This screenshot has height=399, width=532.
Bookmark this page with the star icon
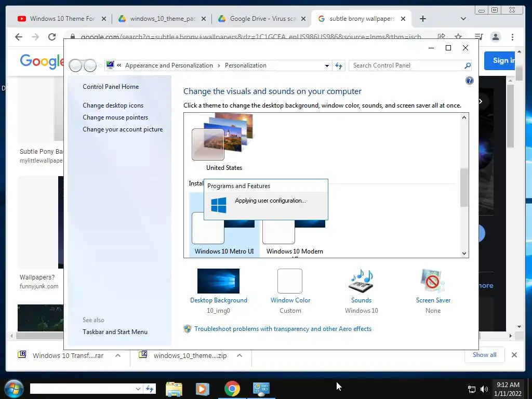[458, 36]
